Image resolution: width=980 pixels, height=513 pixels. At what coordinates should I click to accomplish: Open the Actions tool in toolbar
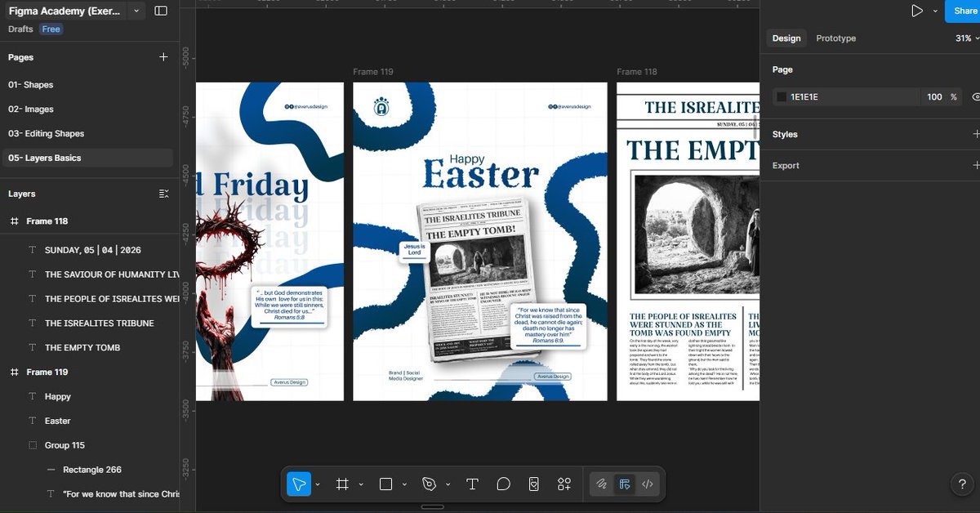click(x=533, y=484)
